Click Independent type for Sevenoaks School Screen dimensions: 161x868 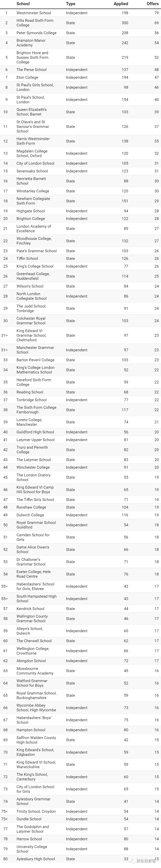click(x=76, y=171)
